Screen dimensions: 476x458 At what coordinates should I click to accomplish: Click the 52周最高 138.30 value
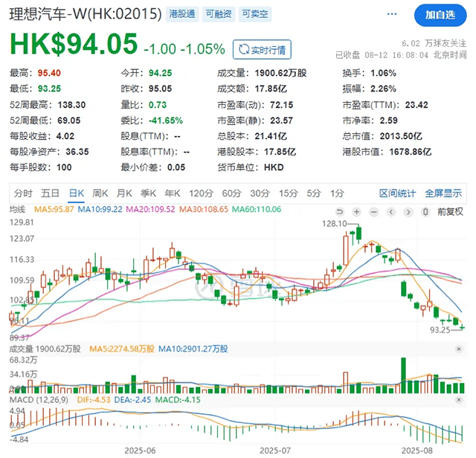coord(71,105)
